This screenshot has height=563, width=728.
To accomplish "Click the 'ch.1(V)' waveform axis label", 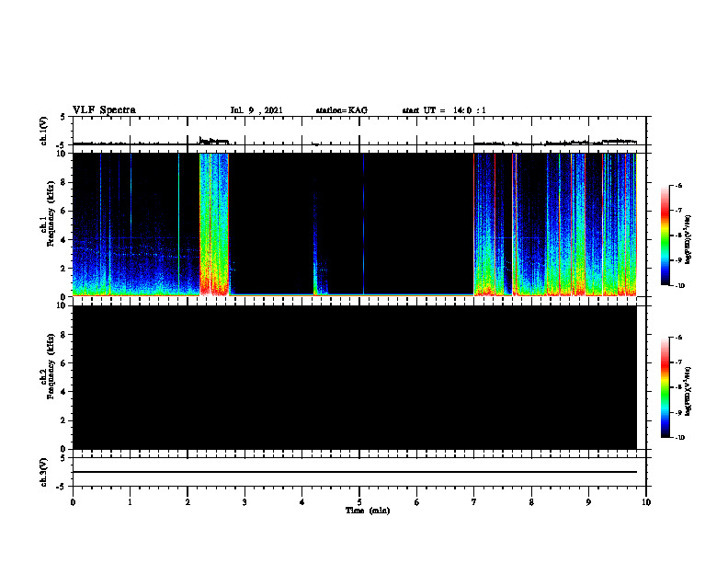I will (x=43, y=131).
